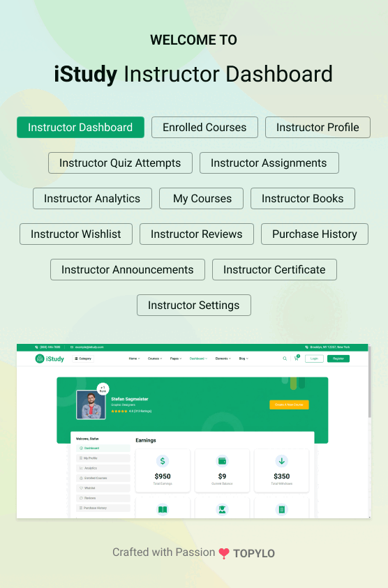Screen dimensions: 388x588
Task: Select Purchase History in the sidebar
Action: tap(103, 508)
